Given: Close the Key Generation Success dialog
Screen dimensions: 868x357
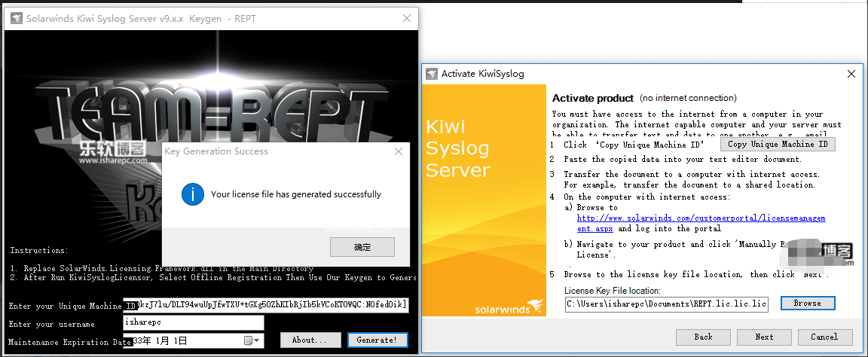Looking at the screenshot, I should point(398,151).
